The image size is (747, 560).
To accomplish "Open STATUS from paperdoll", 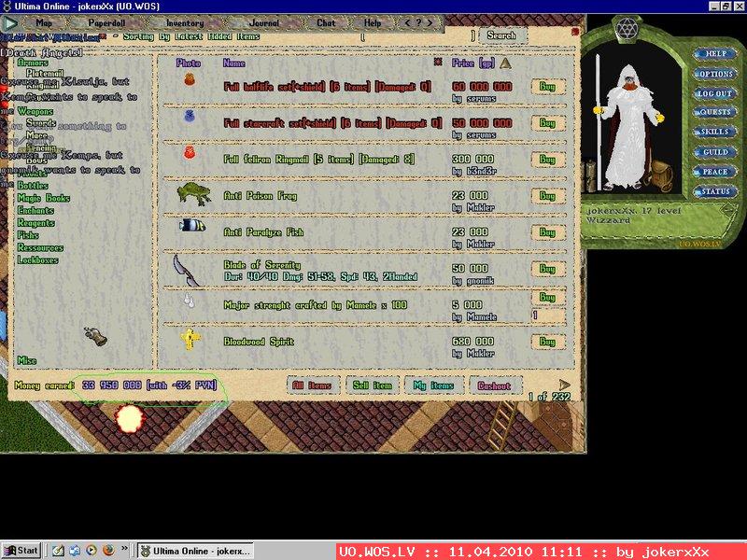I will [715, 191].
